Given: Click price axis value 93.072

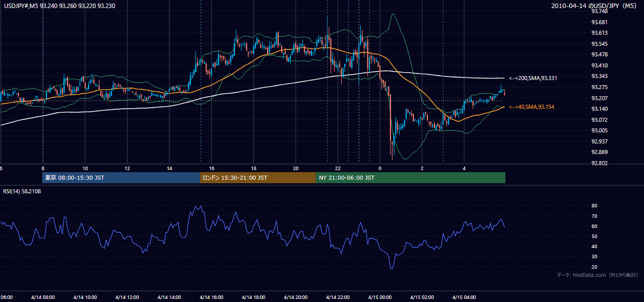Looking at the screenshot, I should [x=599, y=120].
